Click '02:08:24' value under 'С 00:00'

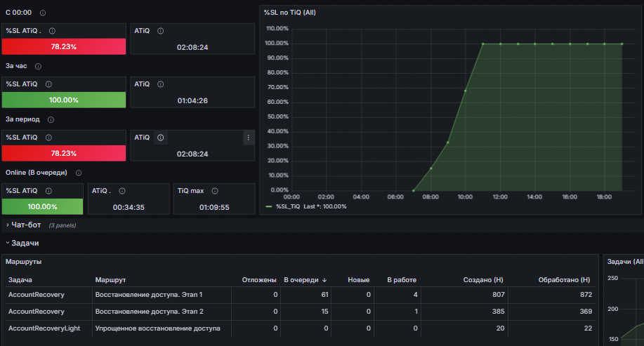192,48
